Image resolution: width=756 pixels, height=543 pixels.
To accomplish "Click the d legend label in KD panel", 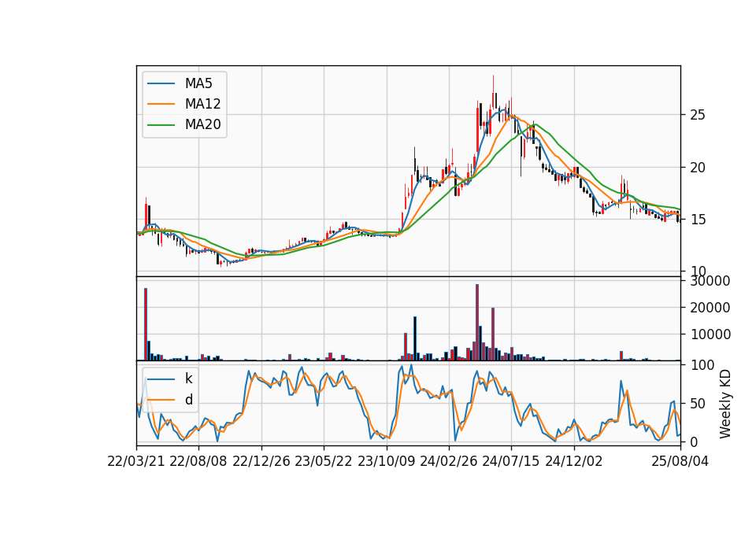I will (x=188, y=400).
